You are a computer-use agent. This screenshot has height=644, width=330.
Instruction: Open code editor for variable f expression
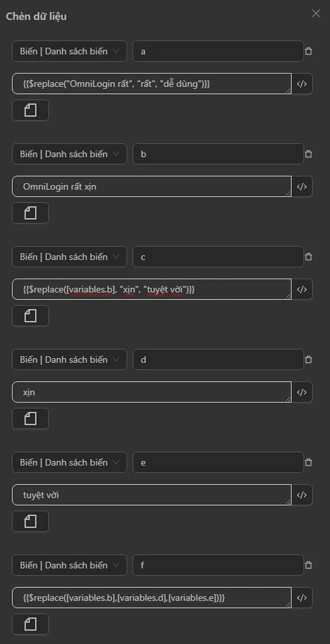302,598
